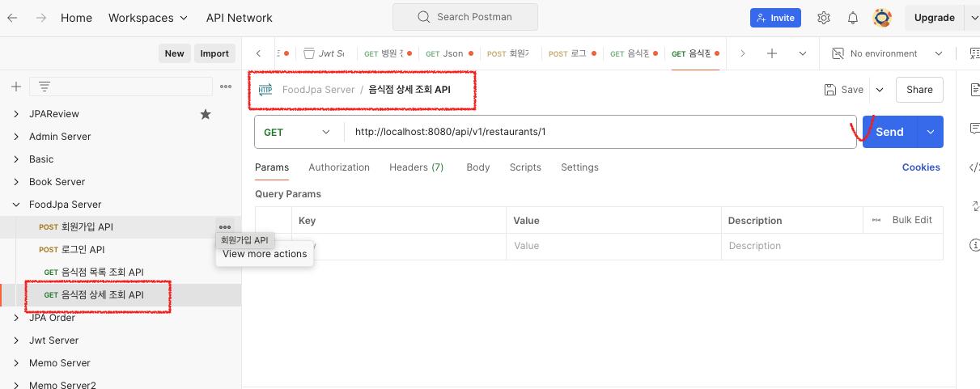This screenshot has width=980, height=389.
Task: Switch to the Authorization tab
Action: pyautogui.click(x=339, y=167)
